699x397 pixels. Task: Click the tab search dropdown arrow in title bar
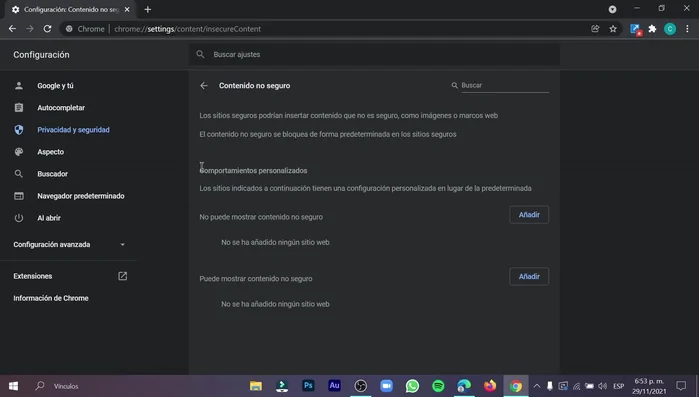click(613, 9)
